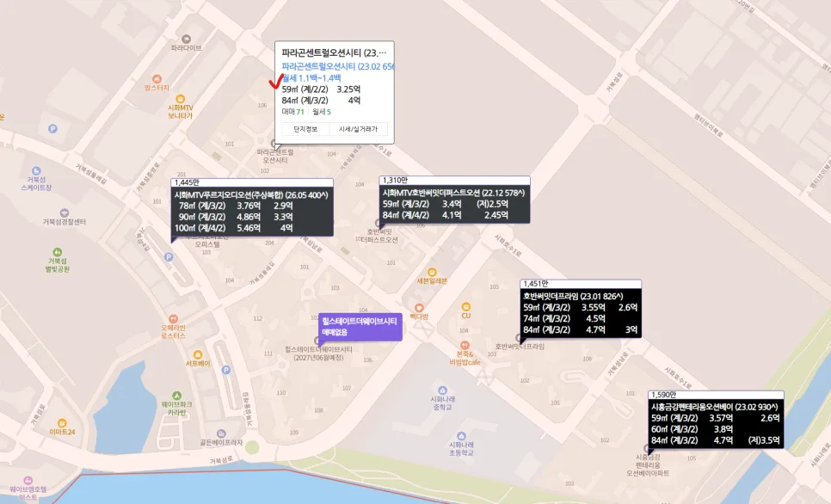Click the 시화나래 중학교 school icon

tap(442, 390)
